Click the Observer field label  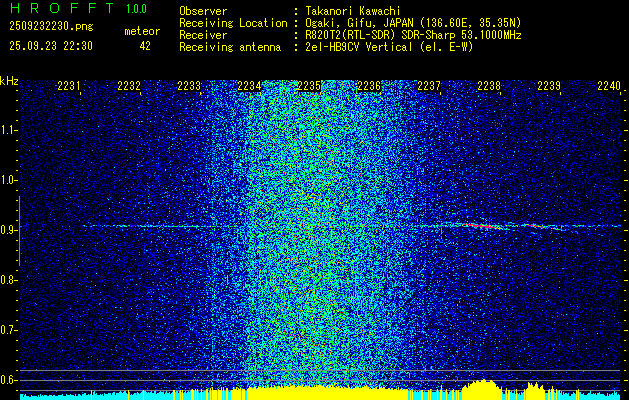pyautogui.click(x=203, y=11)
